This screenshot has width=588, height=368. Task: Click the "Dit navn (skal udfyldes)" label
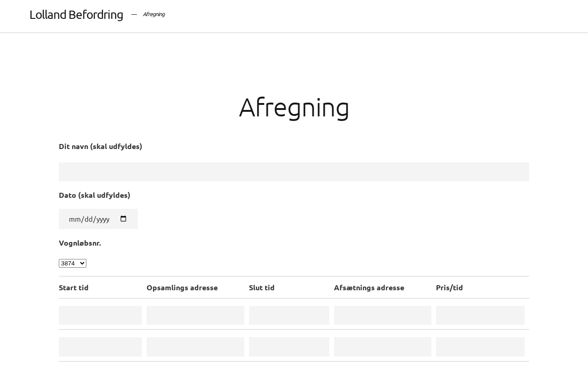(101, 146)
